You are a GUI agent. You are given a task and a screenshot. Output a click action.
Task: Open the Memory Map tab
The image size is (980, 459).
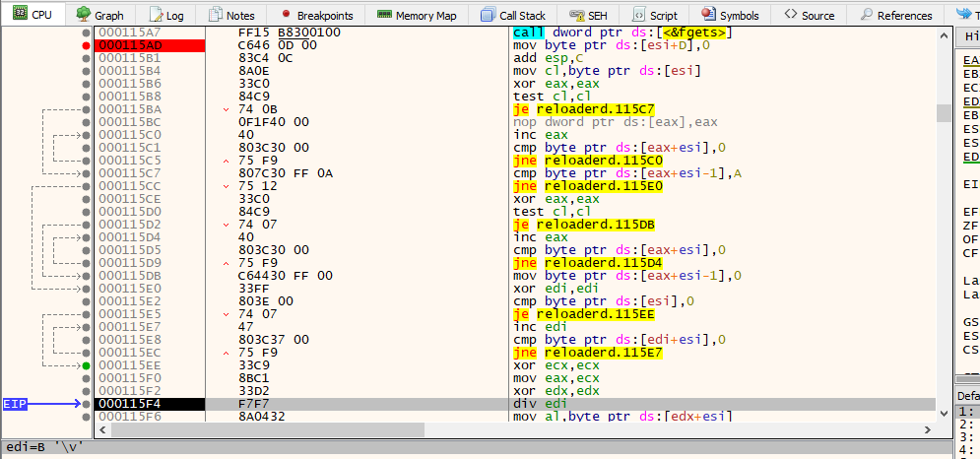(x=418, y=15)
